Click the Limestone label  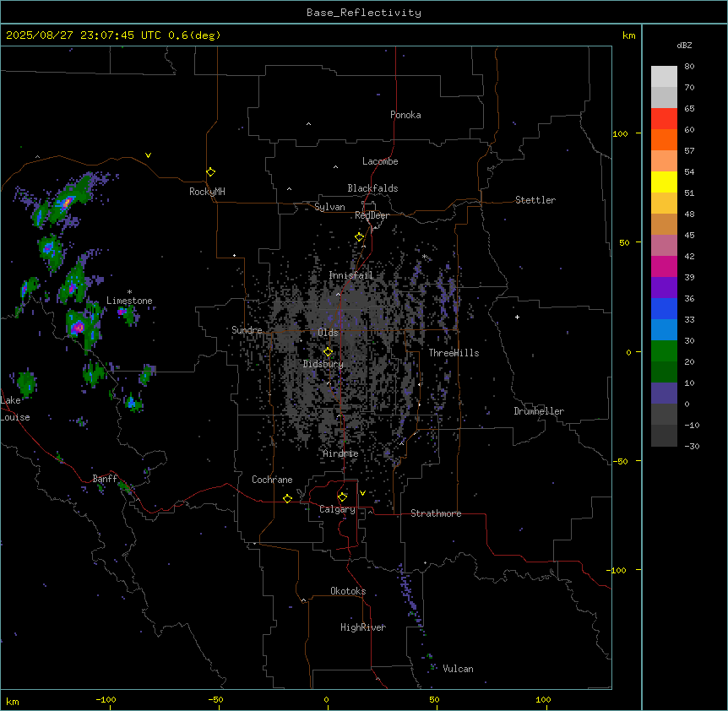pyautogui.click(x=129, y=301)
